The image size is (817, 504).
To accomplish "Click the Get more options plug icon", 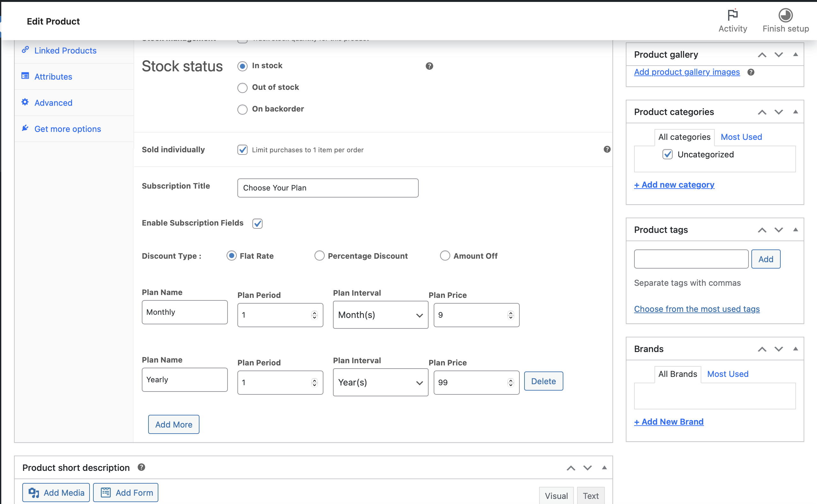I will tap(25, 128).
